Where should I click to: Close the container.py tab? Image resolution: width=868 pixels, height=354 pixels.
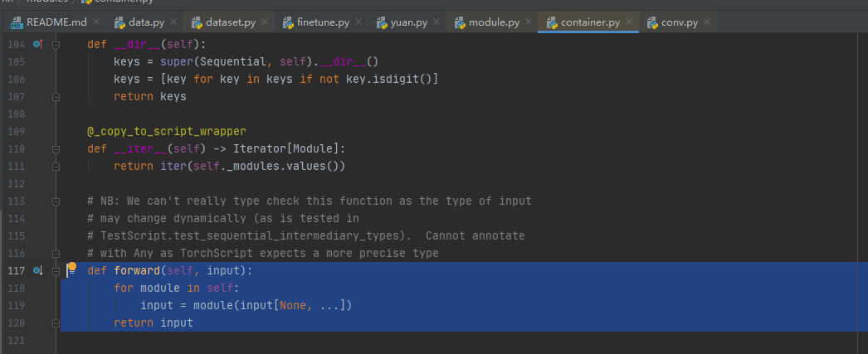(x=630, y=22)
